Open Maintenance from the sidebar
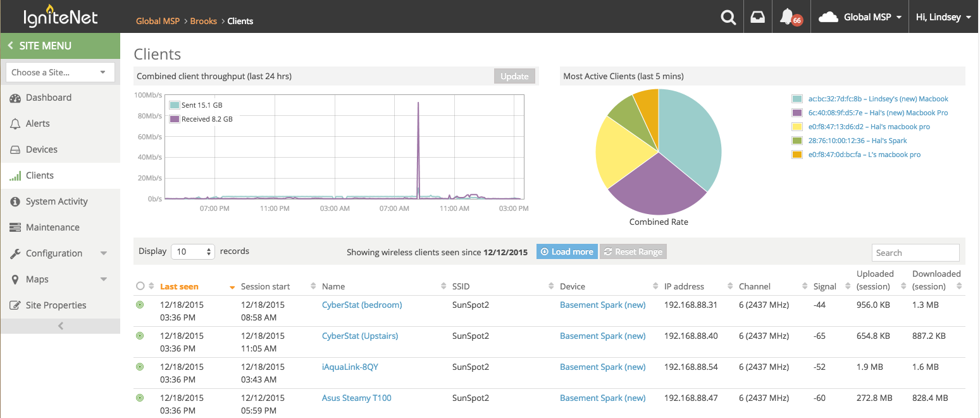Viewport: 980px width, 418px height. [53, 227]
